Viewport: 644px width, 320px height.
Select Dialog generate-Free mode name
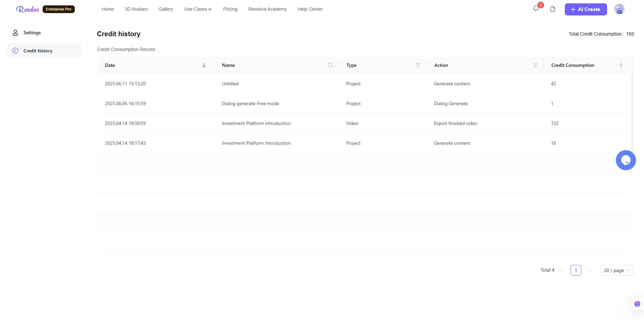tap(251, 103)
